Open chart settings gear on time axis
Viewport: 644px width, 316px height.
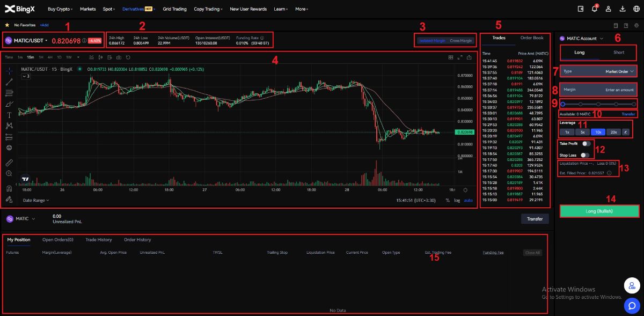coord(465,189)
